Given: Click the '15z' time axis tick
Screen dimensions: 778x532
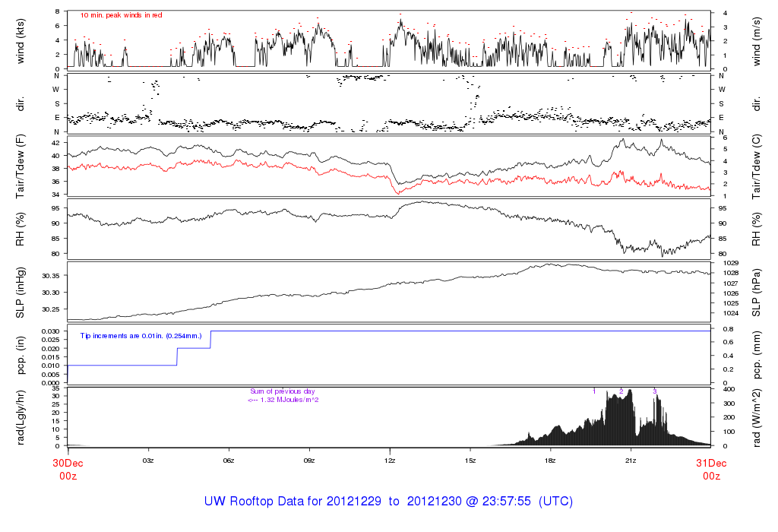Looking at the screenshot, I should tap(470, 461).
